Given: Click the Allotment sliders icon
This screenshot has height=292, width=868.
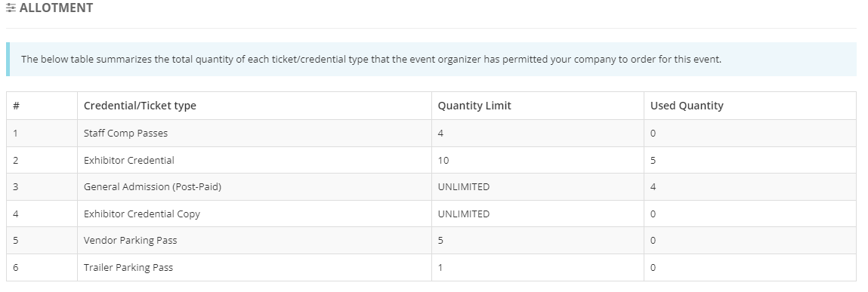Looking at the screenshot, I should click(x=11, y=8).
